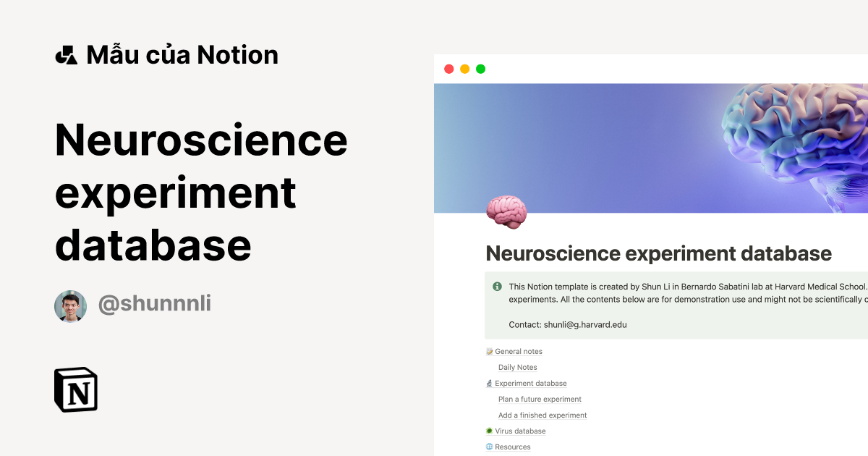
Task: Click the Neuroscience experiment database page title
Action: coord(658,253)
